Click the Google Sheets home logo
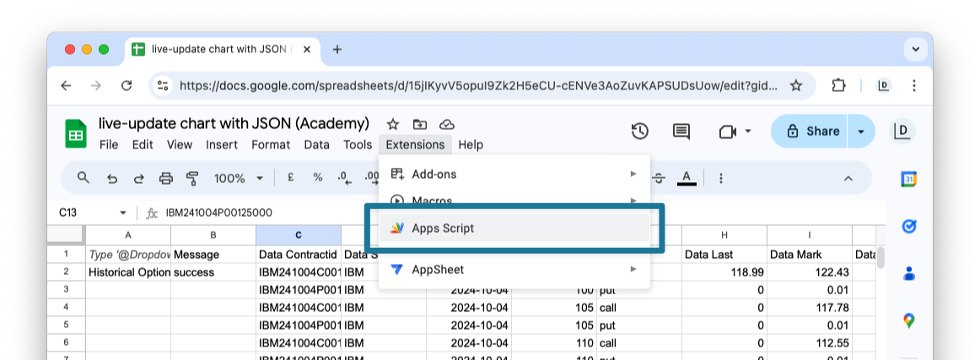 click(76, 133)
